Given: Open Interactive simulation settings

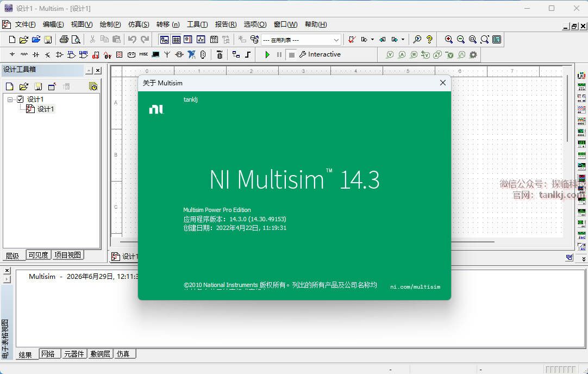Looking at the screenshot, I should point(320,54).
